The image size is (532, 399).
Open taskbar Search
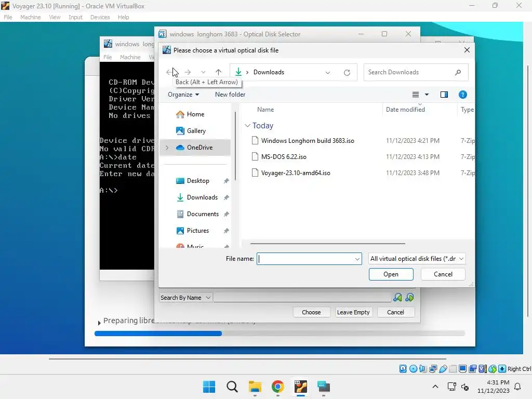(232, 387)
